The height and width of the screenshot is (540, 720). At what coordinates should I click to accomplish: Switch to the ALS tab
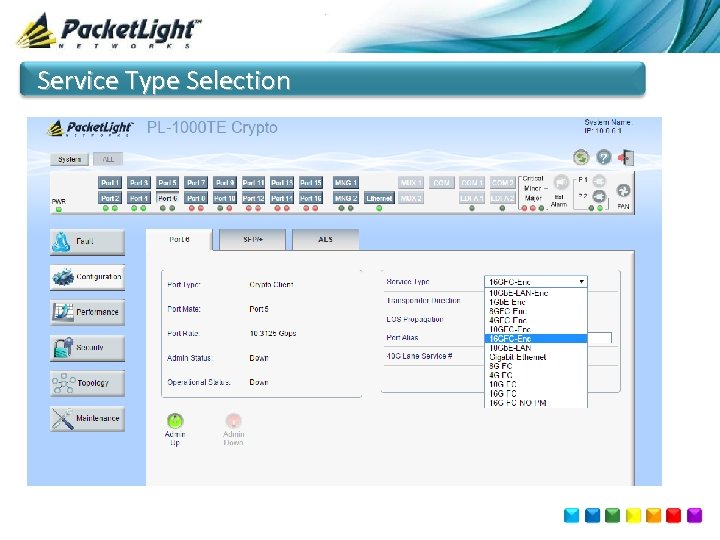pos(325,240)
